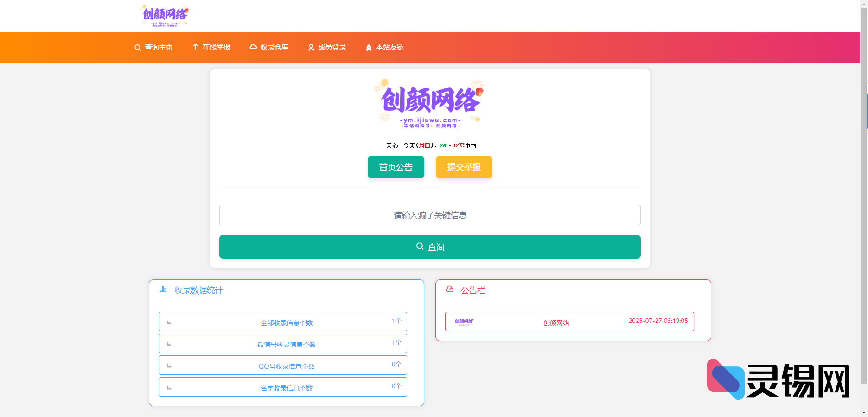Focus the 请输入骗子关键信息 input field

[430, 215]
